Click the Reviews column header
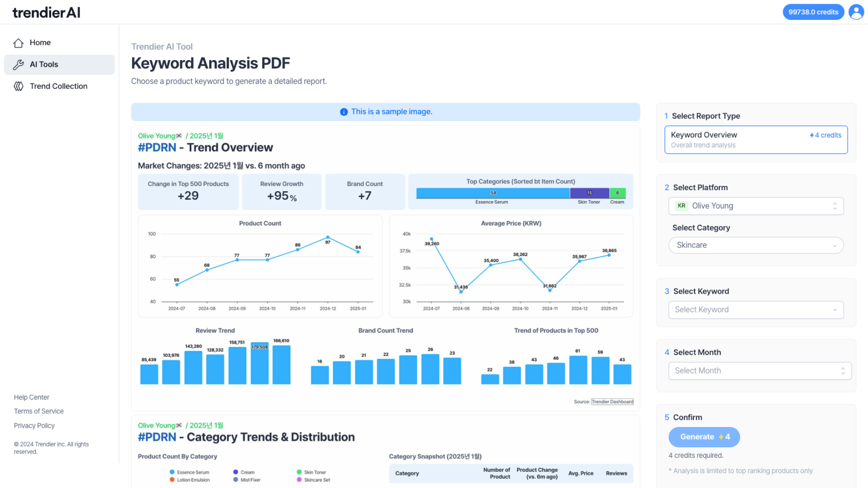 [x=617, y=474]
